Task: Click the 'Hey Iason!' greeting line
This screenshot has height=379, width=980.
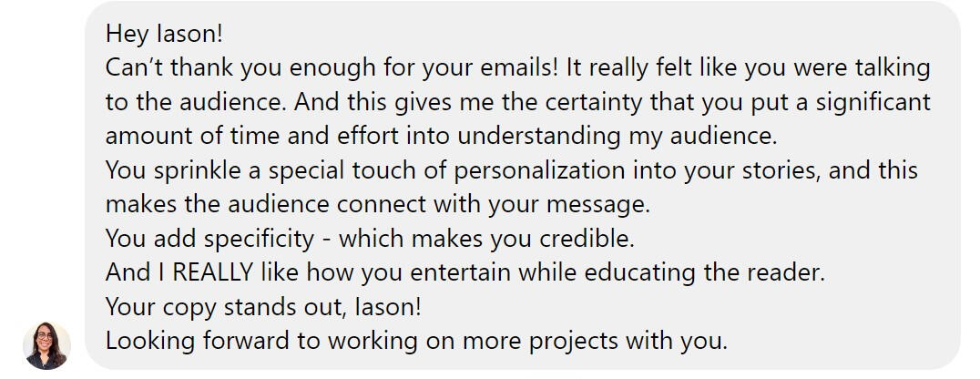Action: click(164, 35)
